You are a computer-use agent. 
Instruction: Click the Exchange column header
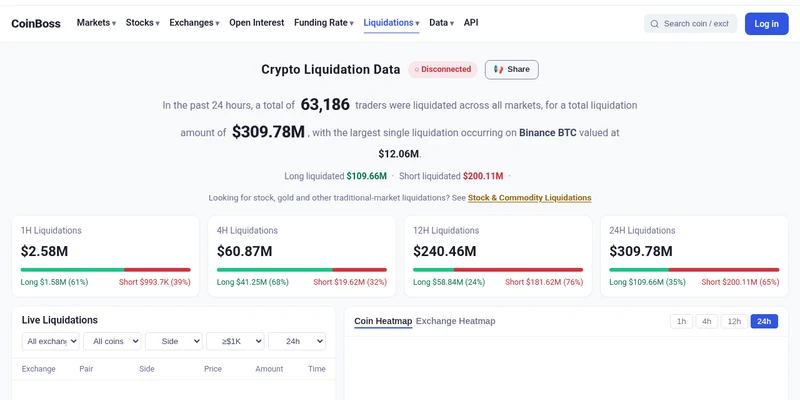[x=39, y=369]
